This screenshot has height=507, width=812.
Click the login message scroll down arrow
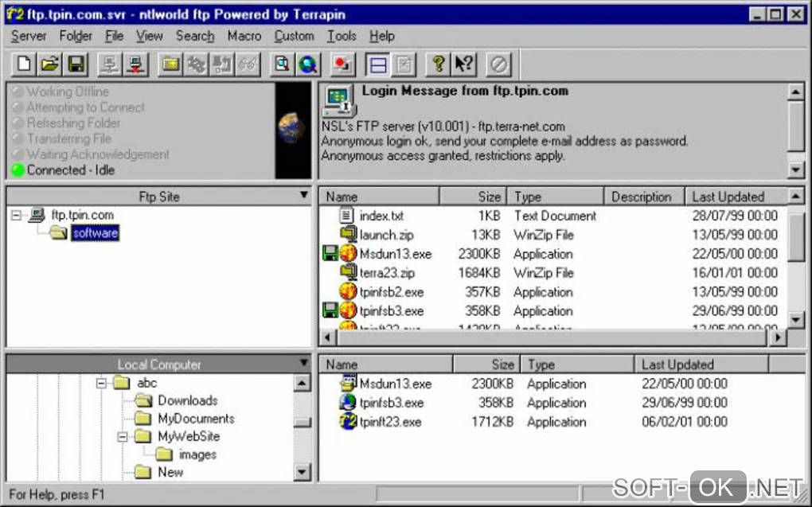pos(795,170)
